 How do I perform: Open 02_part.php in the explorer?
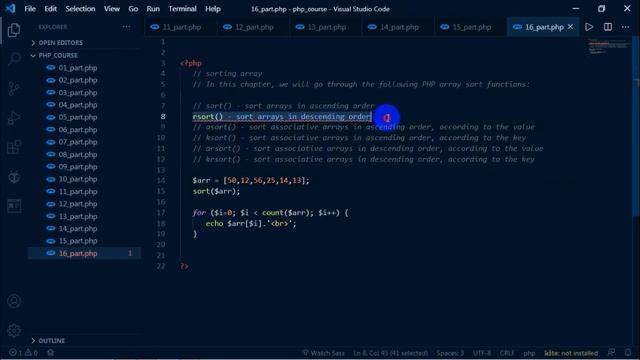click(x=78, y=80)
